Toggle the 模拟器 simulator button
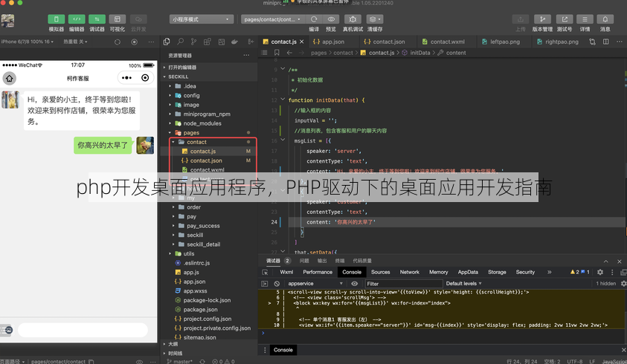The height and width of the screenshot is (364, 627). [x=57, y=19]
